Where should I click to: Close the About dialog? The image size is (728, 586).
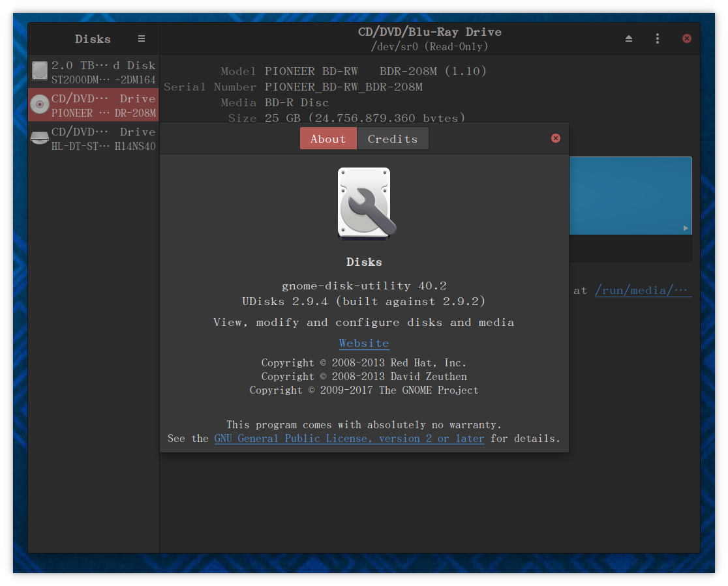556,138
